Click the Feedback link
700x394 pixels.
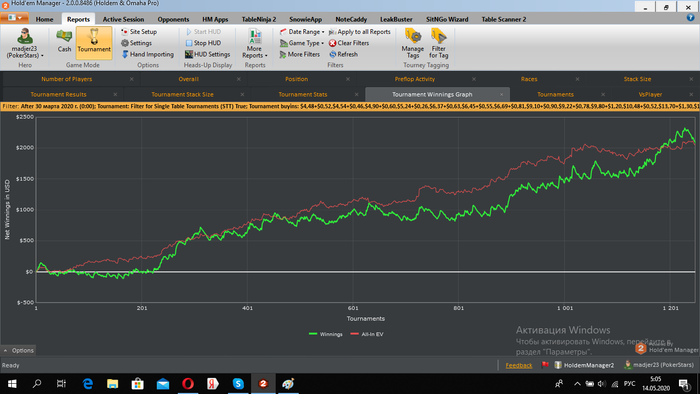click(x=519, y=365)
